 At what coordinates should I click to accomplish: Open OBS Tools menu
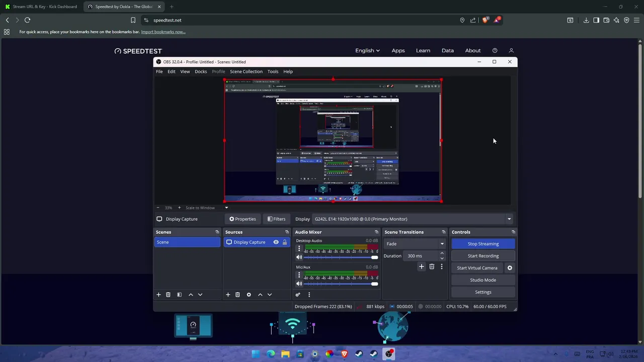(x=273, y=71)
